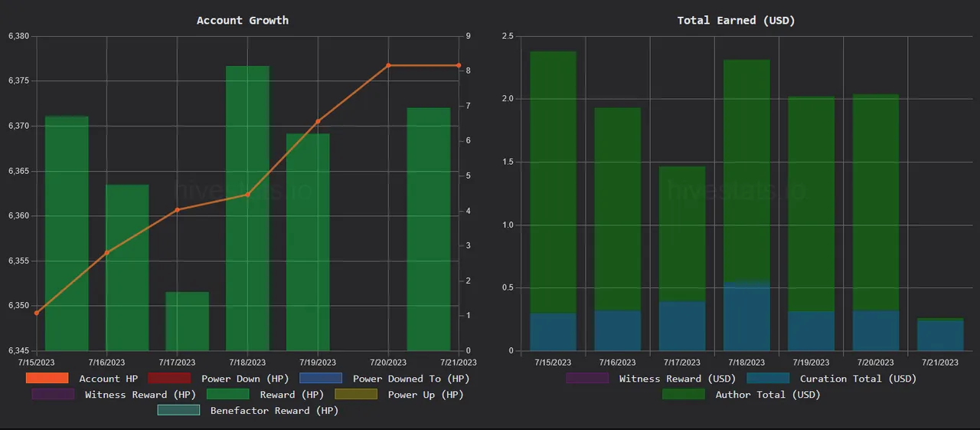Click the Power Up (HP) yellow swatch
Screen dimensions: 980x430
click(356, 394)
